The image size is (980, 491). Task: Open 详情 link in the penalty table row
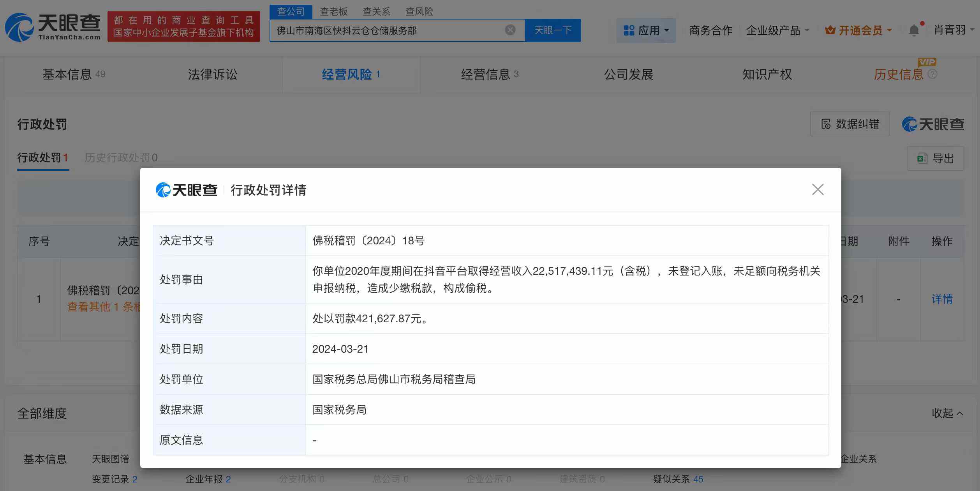click(x=943, y=299)
